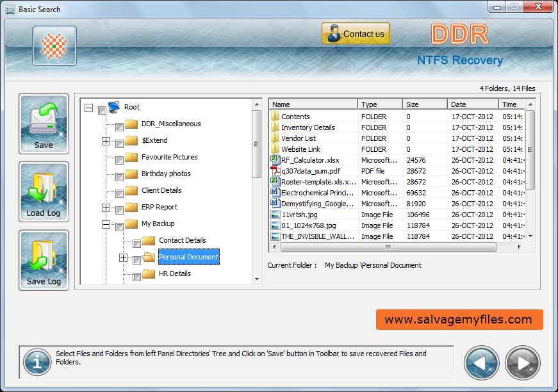The width and height of the screenshot is (558, 392).
Task: Toggle the Root checkbox
Action: pyautogui.click(x=102, y=110)
